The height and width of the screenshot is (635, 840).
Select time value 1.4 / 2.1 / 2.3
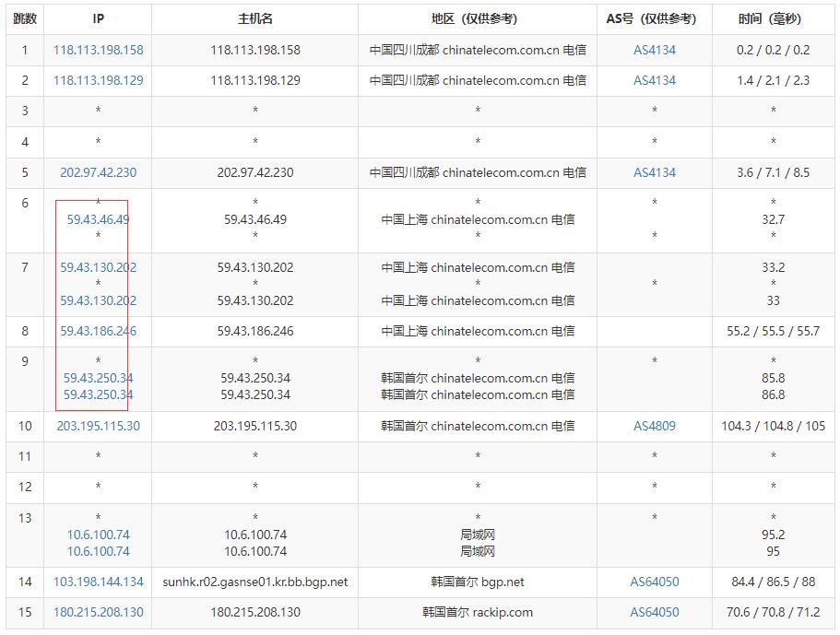[773, 80]
